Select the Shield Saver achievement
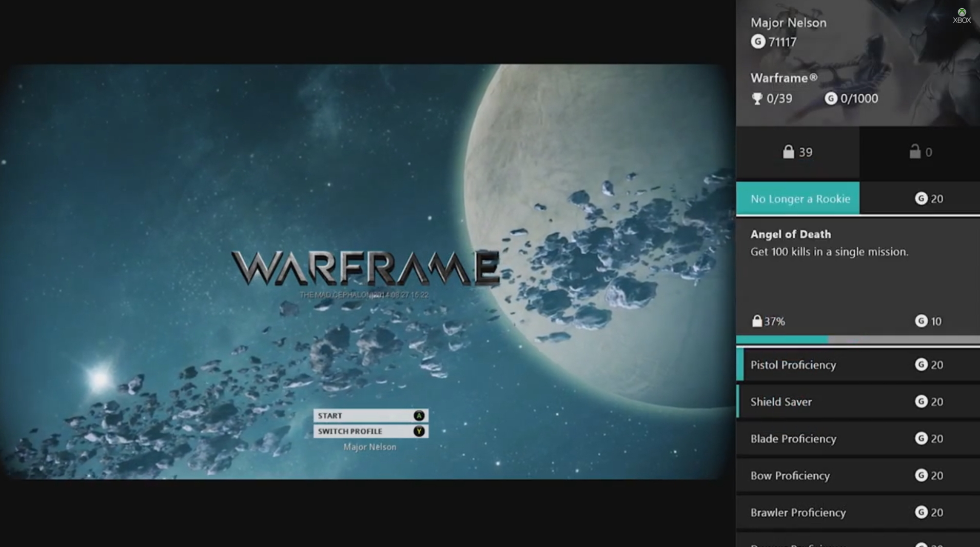The image size is (980, 547). point(781,402)
